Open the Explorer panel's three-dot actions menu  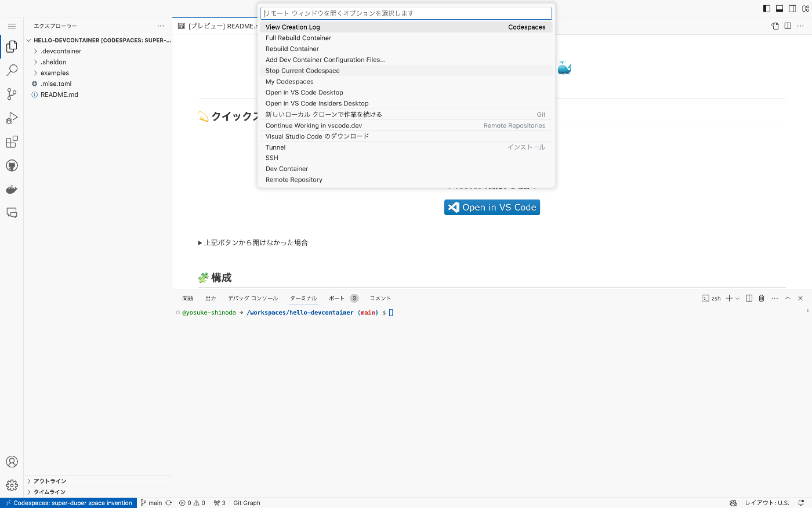[161, 26]
